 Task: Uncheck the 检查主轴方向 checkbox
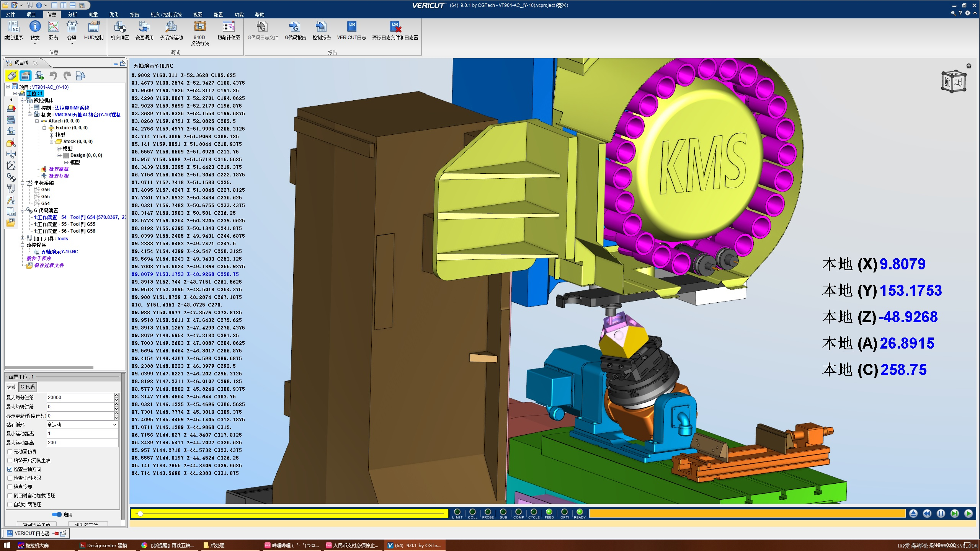pyautogui.click(x=10, y=469)
